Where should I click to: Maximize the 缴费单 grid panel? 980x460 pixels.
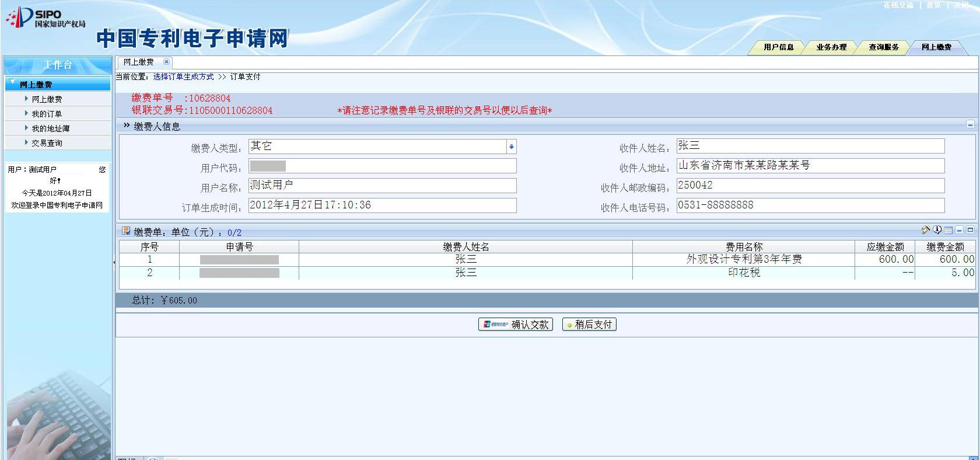(x=970, y=231)
